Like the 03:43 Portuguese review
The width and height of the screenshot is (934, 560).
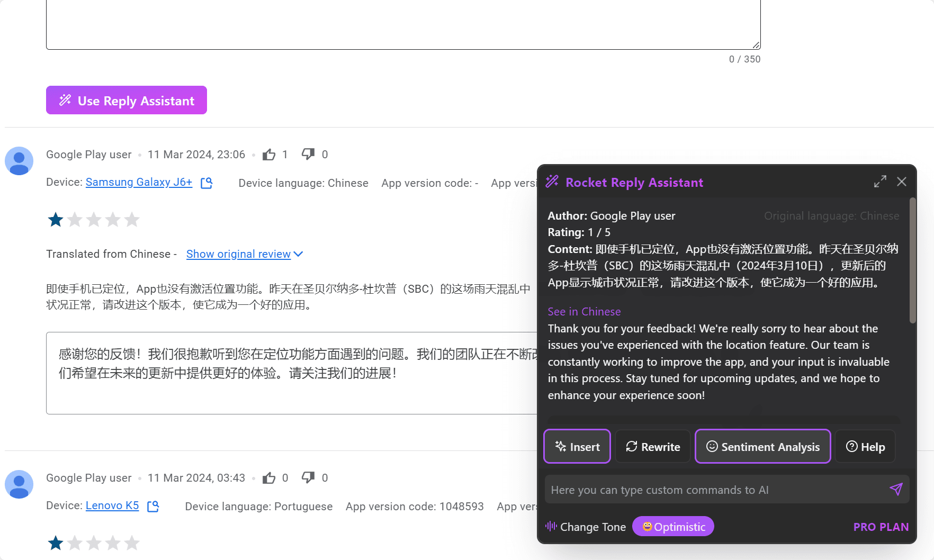[x=269, y=478]
